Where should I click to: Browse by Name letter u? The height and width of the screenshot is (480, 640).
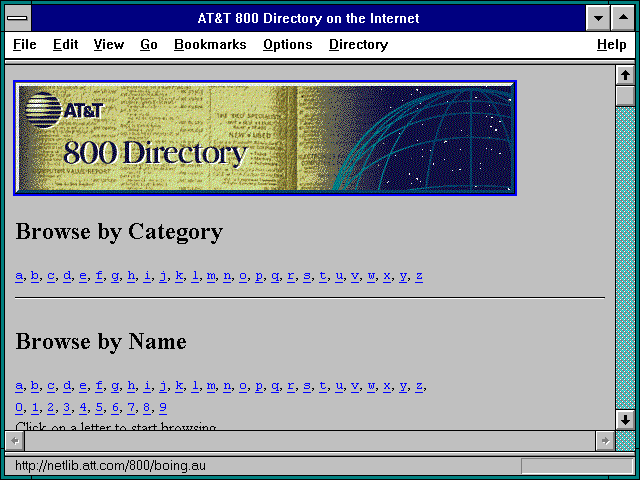[x=339, y=385]
